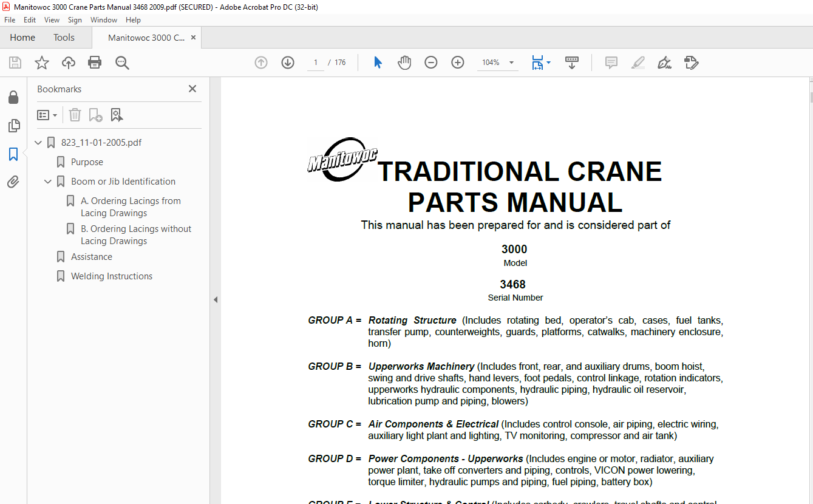
Task: Click the 'Upperworks Machinery' text
Action: (421, 366)
